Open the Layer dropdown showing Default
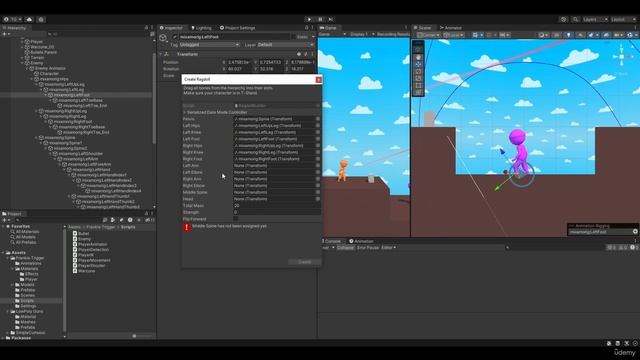 286,44
